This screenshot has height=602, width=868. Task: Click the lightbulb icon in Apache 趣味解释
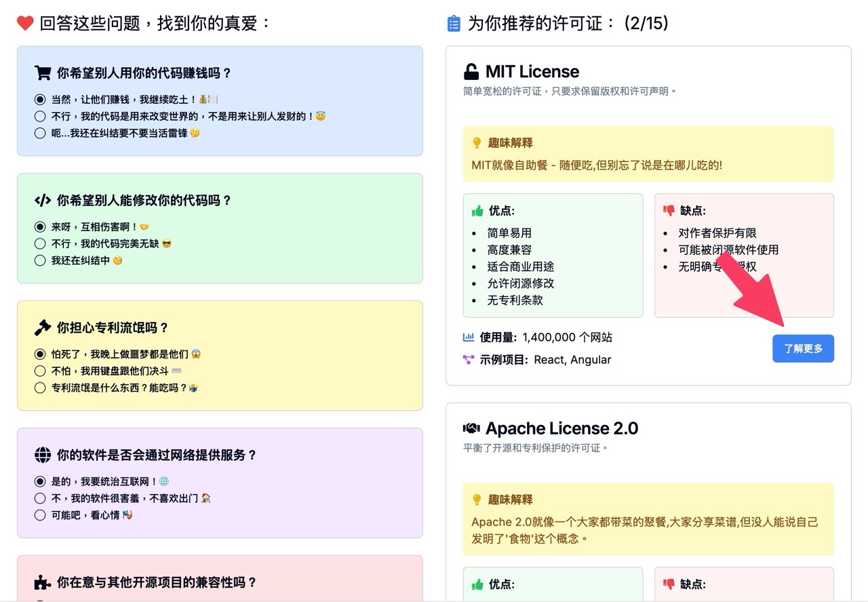477,500
